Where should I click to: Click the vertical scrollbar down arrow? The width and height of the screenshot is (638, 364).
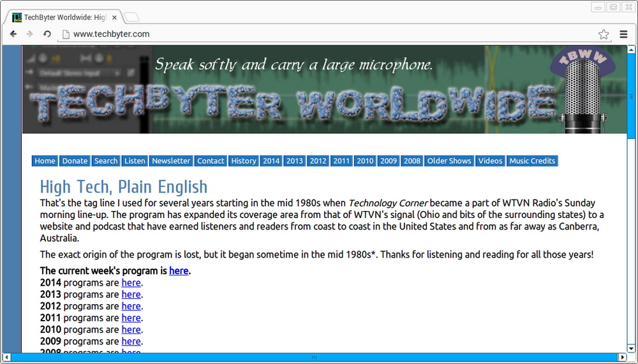click(x=632, y=349)
